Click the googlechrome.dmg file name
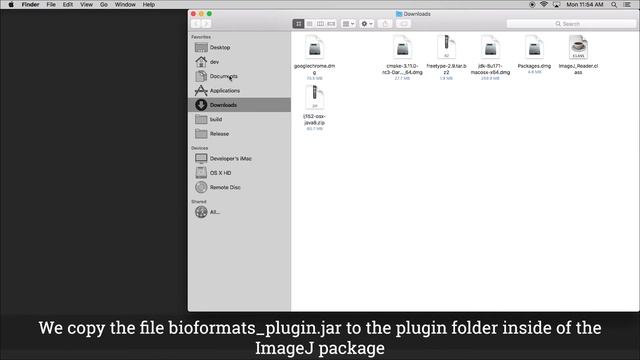The width and height of the screenshot is (640, 360). coord(314,69)
